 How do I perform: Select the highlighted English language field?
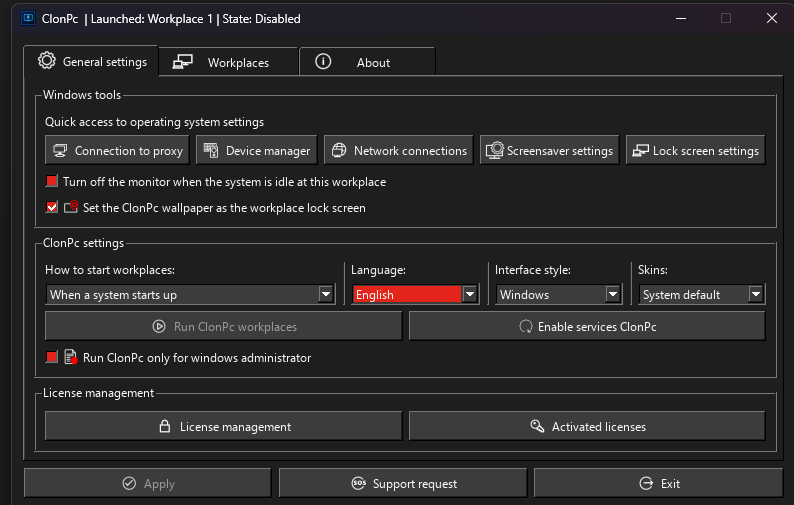[407, 294]
